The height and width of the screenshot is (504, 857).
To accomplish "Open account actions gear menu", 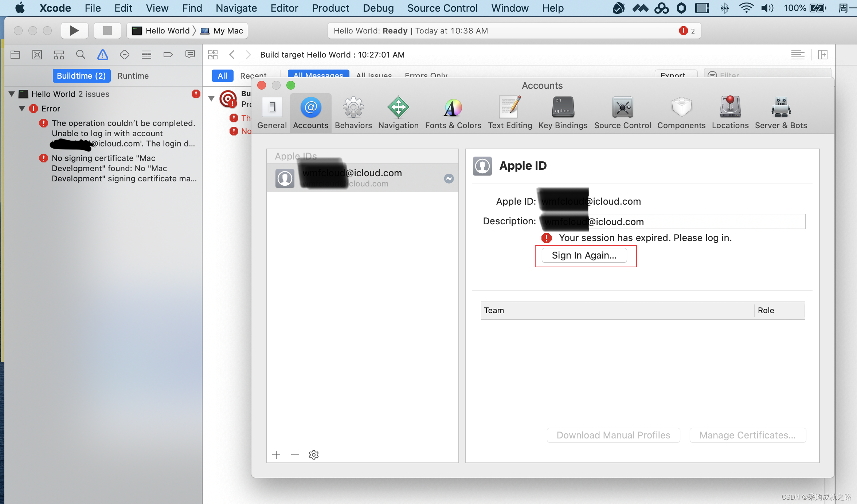I will tap(313, 455).
